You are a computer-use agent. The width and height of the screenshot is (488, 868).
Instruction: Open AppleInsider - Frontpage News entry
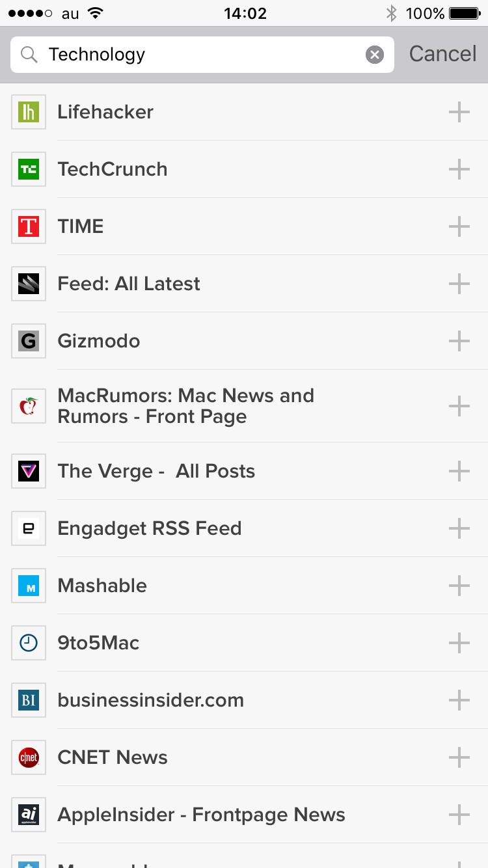(201, 815)
